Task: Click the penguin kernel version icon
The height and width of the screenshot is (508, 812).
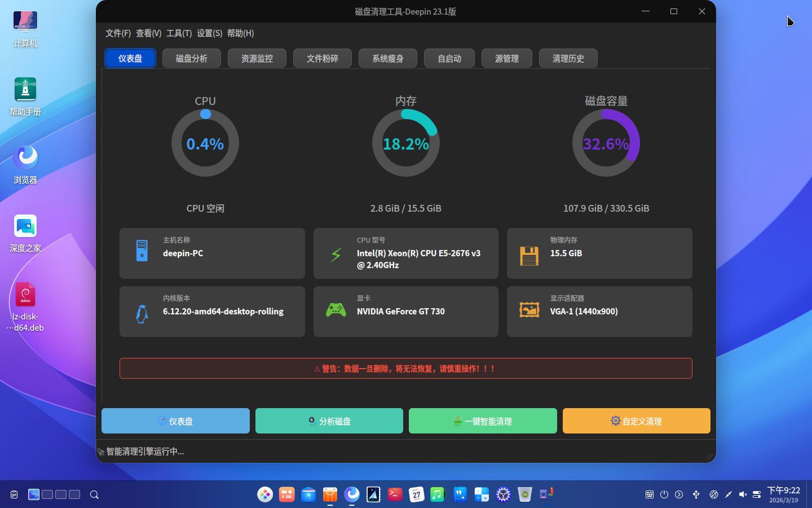Action: tap(142, 314)
